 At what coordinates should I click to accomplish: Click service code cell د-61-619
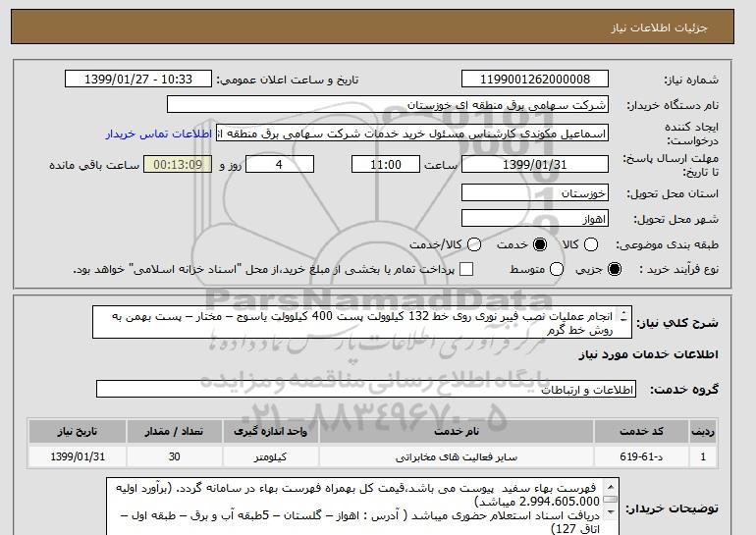point(641,456)
